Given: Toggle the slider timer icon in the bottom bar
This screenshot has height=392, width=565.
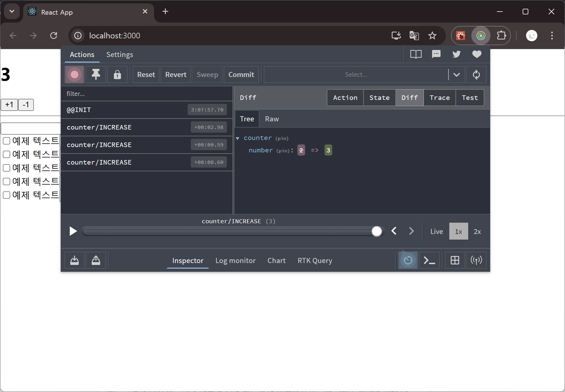Looking at the screenshot, I should coord(408,260).
